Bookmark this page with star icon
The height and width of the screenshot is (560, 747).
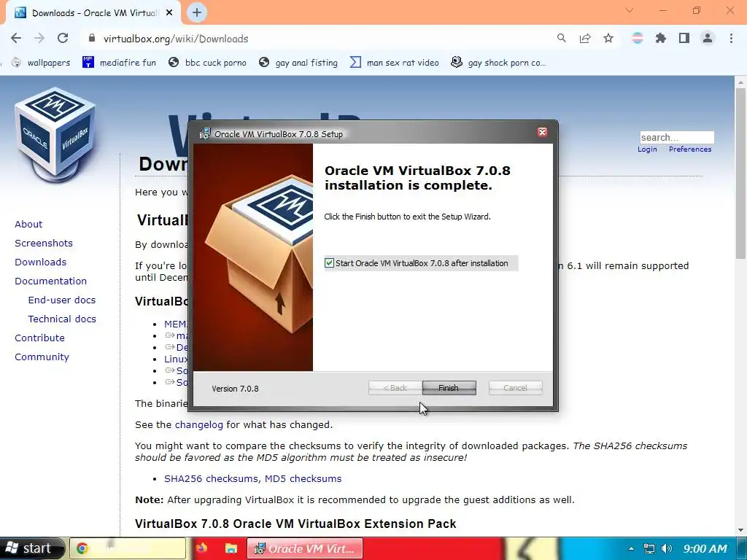point(608,38)
